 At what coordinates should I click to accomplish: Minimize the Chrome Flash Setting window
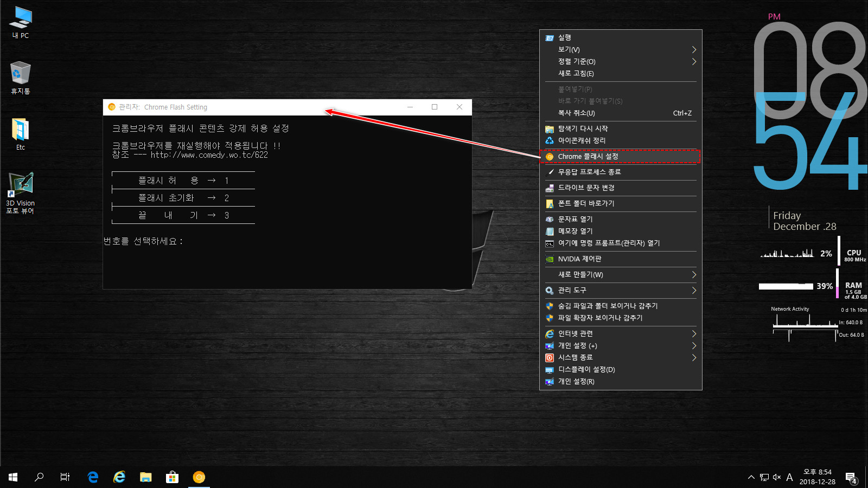410,107
